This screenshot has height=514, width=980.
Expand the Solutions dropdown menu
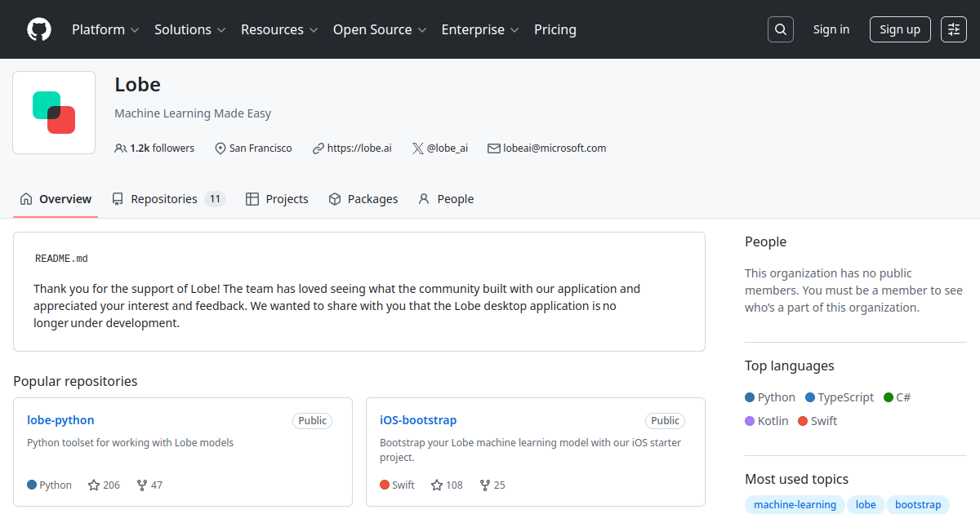[x=189, y=29]
